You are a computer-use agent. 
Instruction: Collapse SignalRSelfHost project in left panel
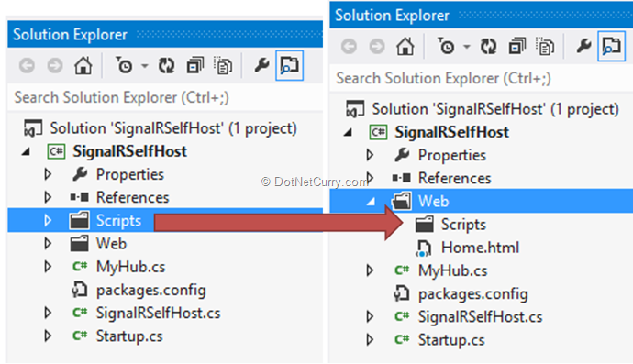tap(26, 151)
